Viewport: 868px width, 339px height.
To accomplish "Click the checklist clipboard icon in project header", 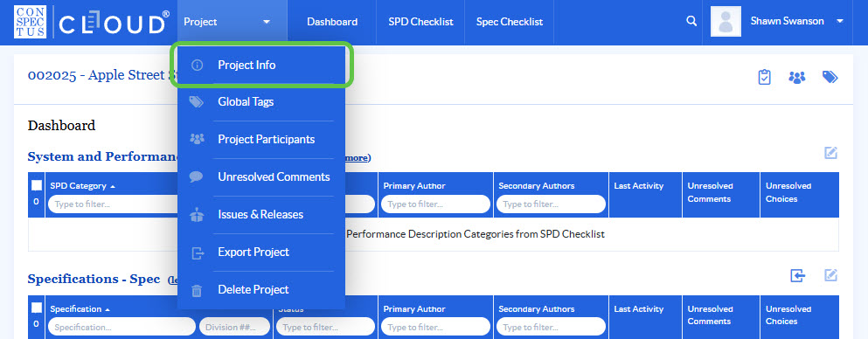I will pyautogui.click(x=764, y=78).
